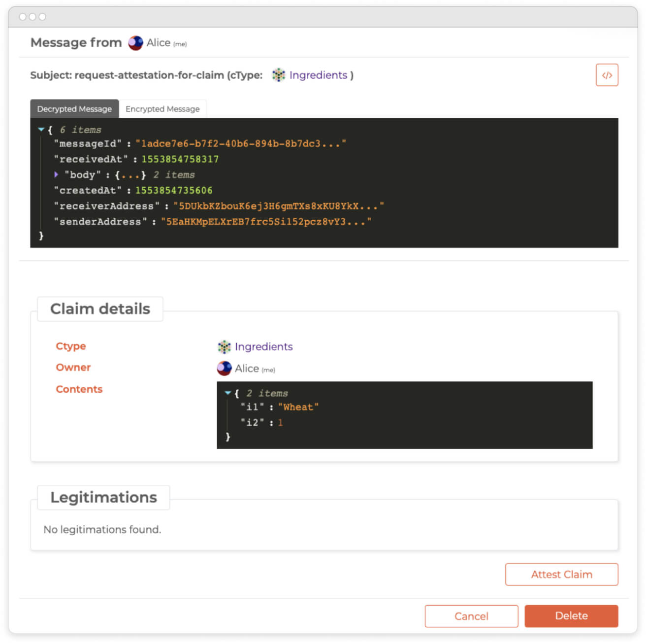Screen dimensions: 646x644
Task: Click the Legitimations heading
Action: pos(103,498)
